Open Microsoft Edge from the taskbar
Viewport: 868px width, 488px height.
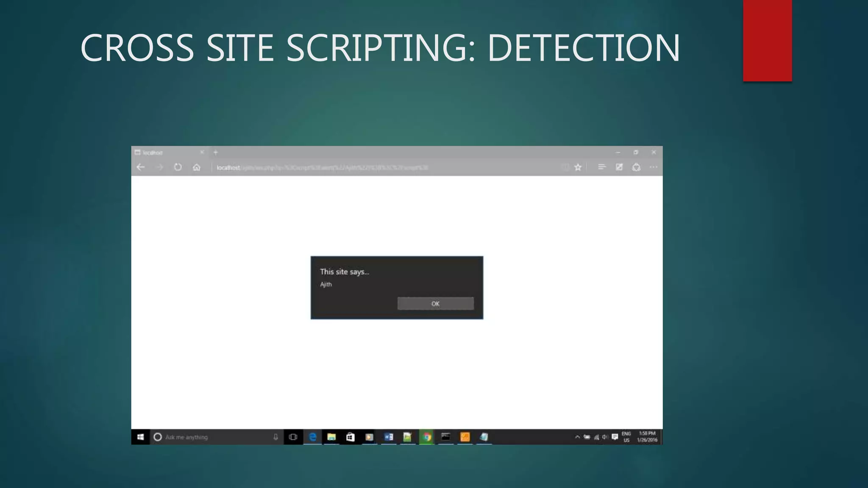tap(313, 437)
